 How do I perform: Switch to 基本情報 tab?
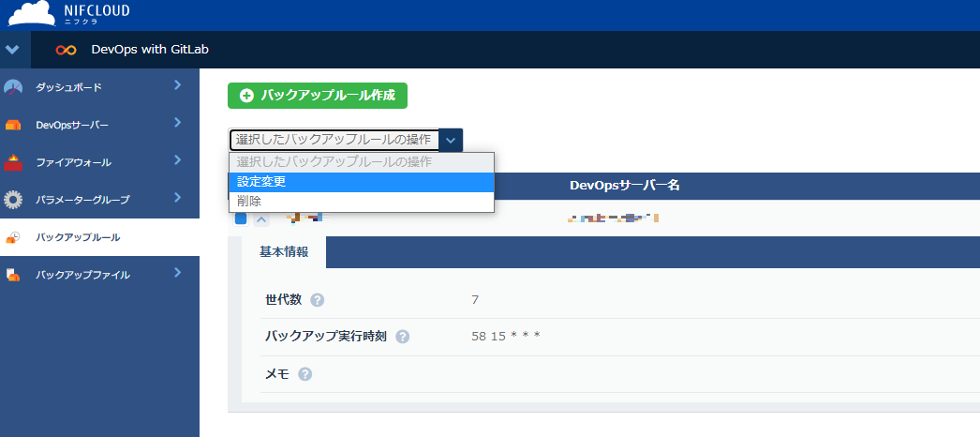[x=284, y=252]
